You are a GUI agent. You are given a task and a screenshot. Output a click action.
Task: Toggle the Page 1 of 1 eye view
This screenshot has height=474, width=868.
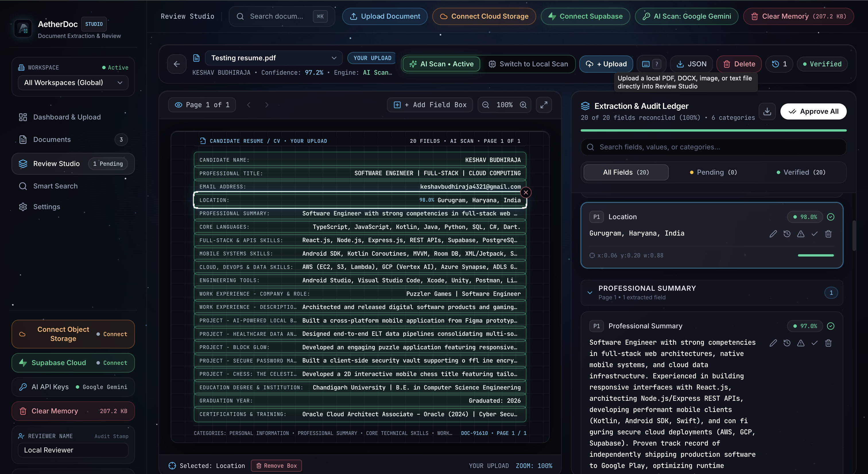pyautogui.click(x=202, y=105)
